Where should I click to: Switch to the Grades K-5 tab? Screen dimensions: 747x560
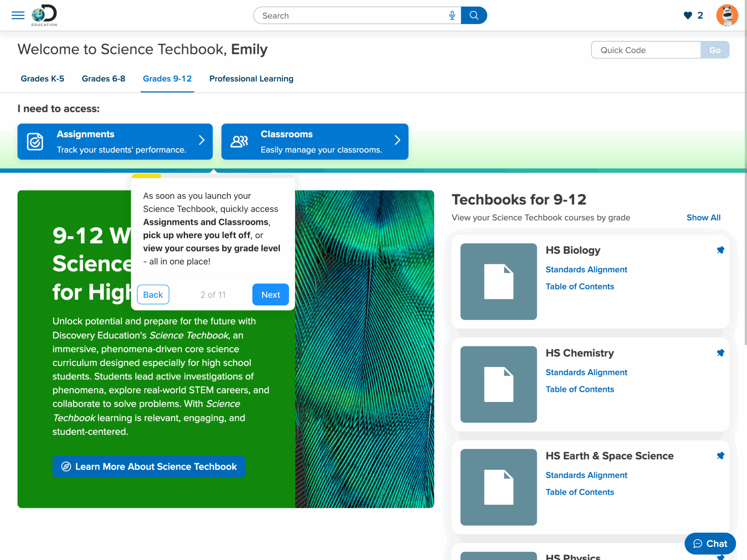42,79
